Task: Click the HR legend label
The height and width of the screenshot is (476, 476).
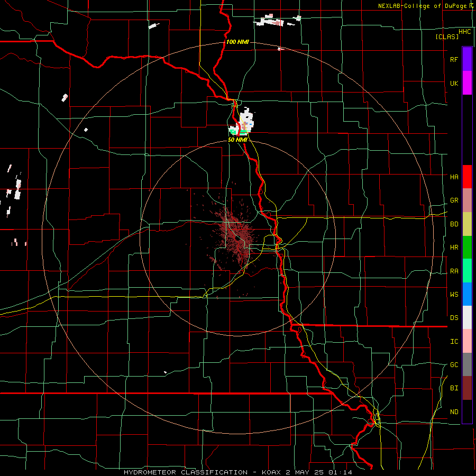Action: (454, 248)
